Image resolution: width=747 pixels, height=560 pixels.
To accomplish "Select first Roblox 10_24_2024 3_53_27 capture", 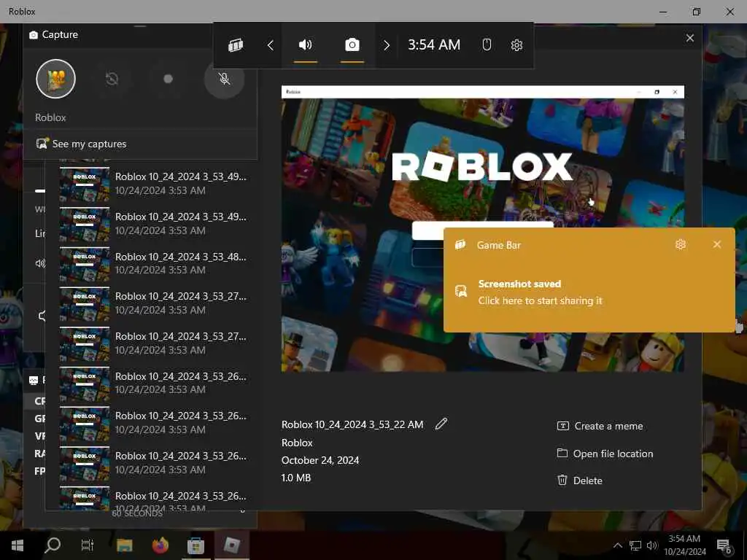I will 153,303.
